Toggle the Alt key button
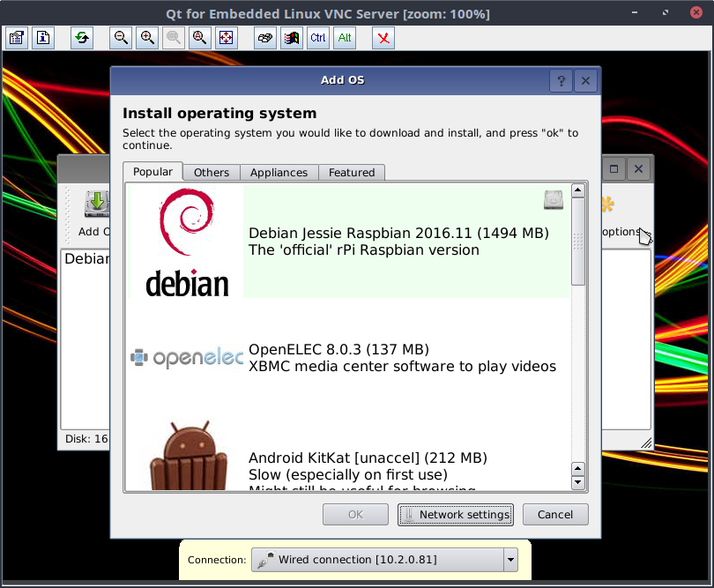The image size is (714, 588). (x=345, y=38)
